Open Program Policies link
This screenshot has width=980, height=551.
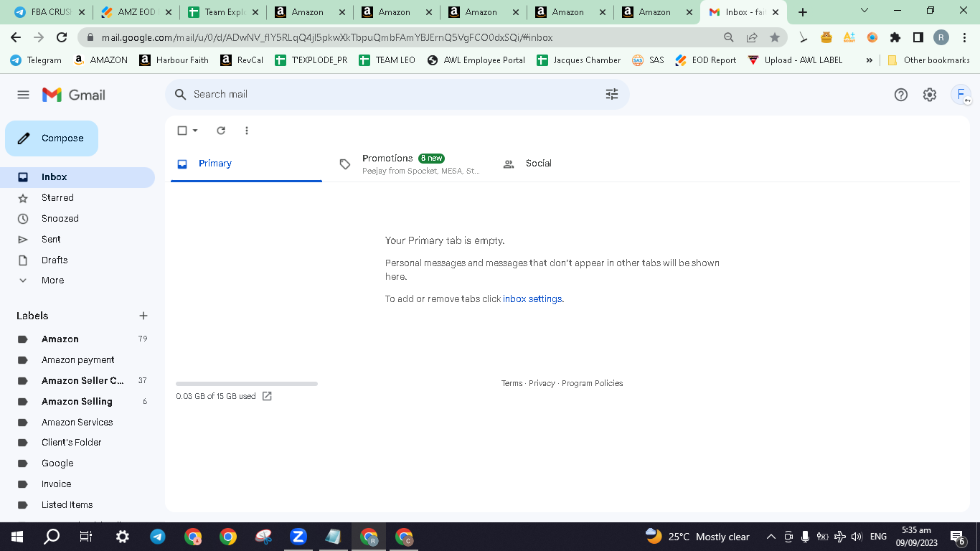(x=592, y=383)
